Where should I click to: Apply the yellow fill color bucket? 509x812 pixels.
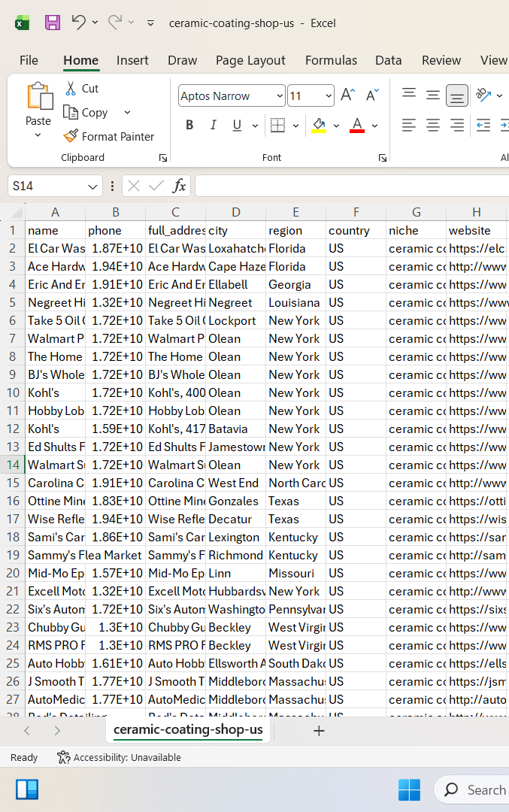319,126
